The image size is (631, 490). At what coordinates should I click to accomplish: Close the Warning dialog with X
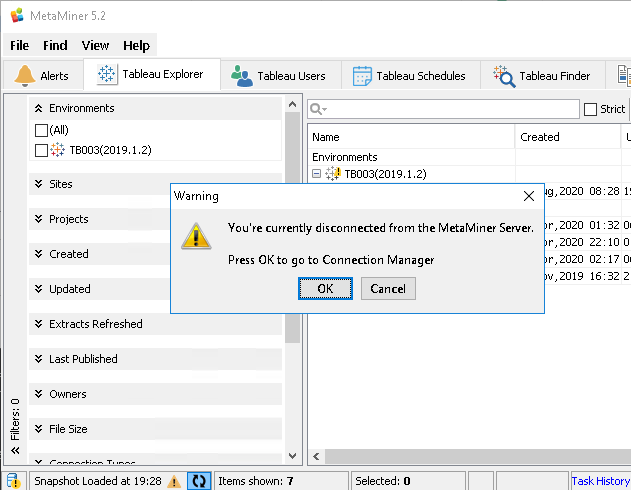(529, 196)
